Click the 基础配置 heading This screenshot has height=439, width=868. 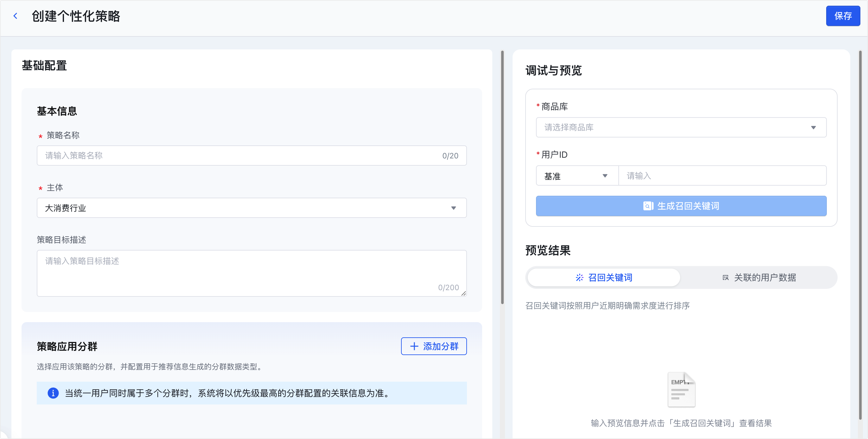[x=44, y=65]
